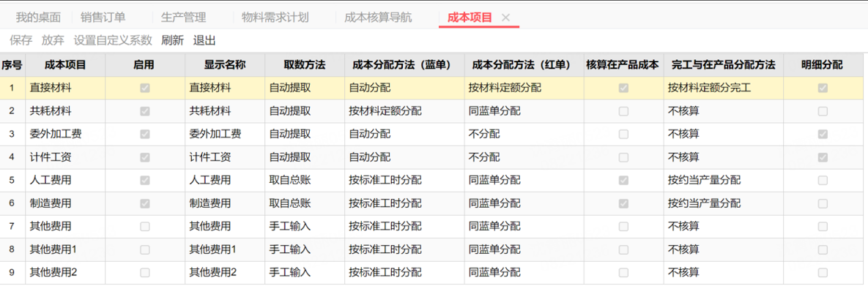Toggle 启用 checkbox for 共耗材料
The width and height of the screenshot is (868, 286).
(x=145, y=111)
